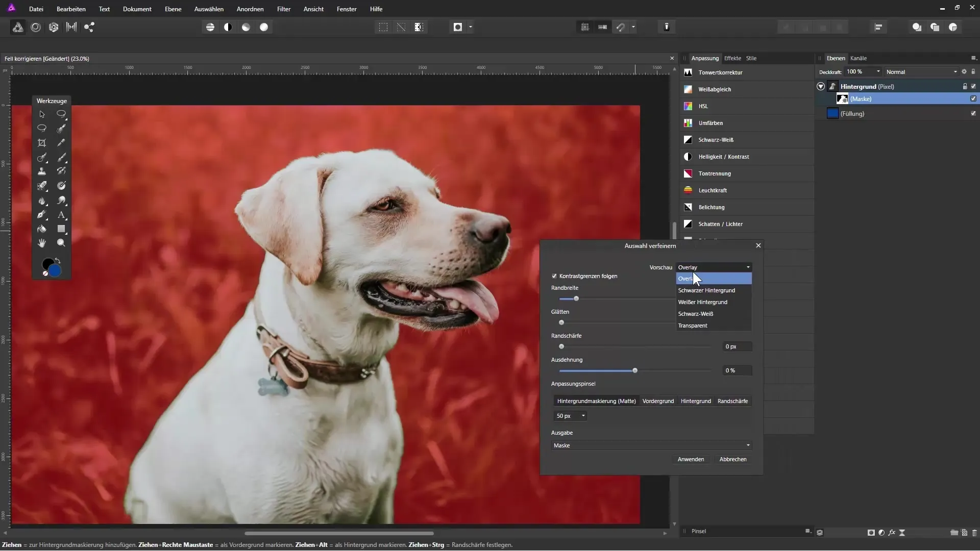Screen dimensions: 980x551
Task: Toggle snapping magnet in toolbar
Action: click(x=621, y=27)
